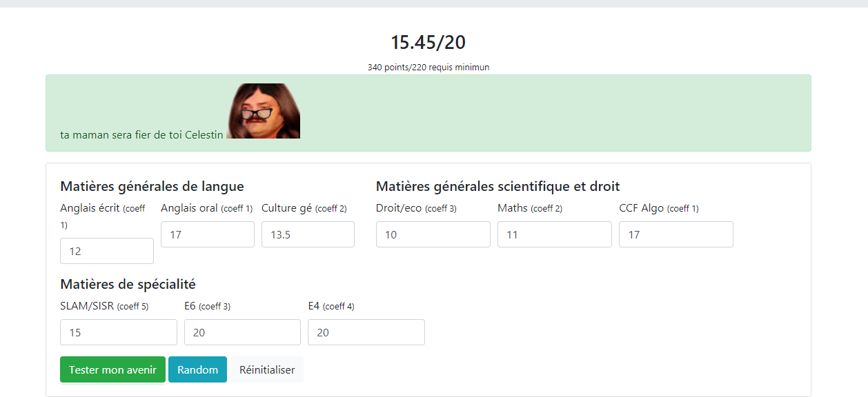Screen dimensions: 868x397
Task: Focus the Droit/eco grade field
Action: [x=433, y=234]
